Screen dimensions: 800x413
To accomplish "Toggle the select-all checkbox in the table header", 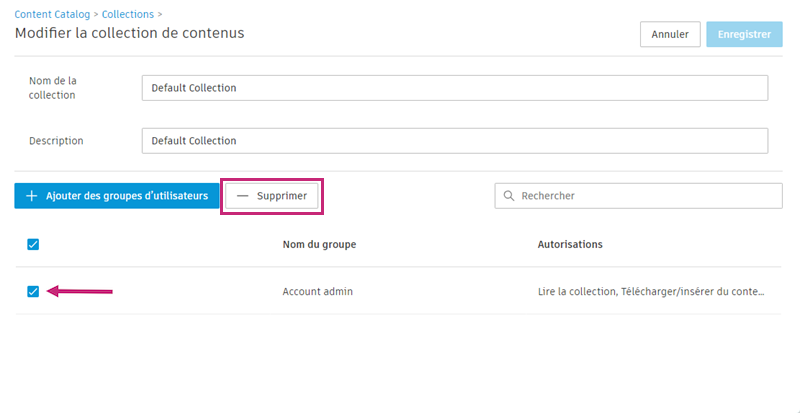I will pyautogui.click(x=33, y=245).
